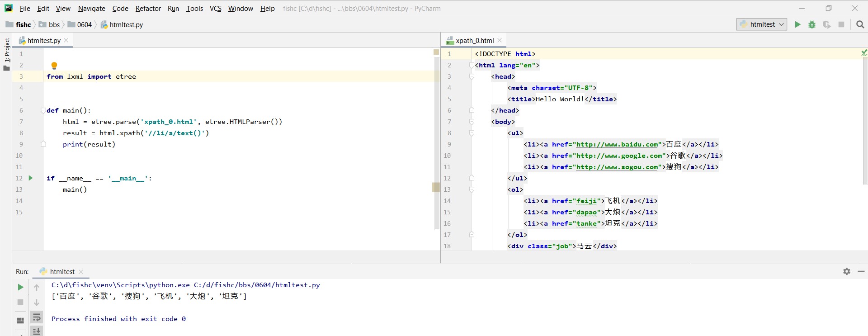
Task: Run with coverage icon in toolbar
Action: pyautogui.click(x=826, y=24)
